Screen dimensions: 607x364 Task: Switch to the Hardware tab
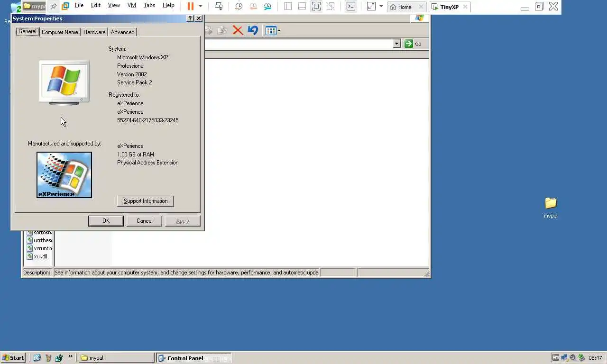point(94,32)
